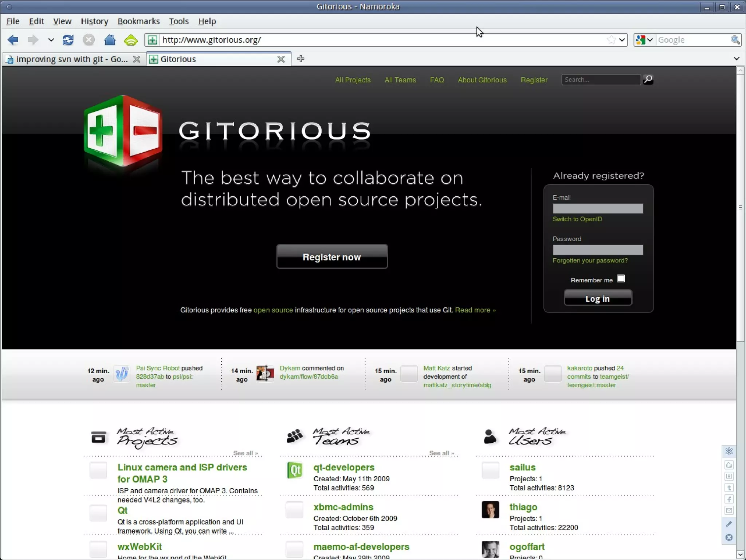This screenshot has width=746, height=560.
Task: Enable the Remember me checkbox
Action: (621, 279)
